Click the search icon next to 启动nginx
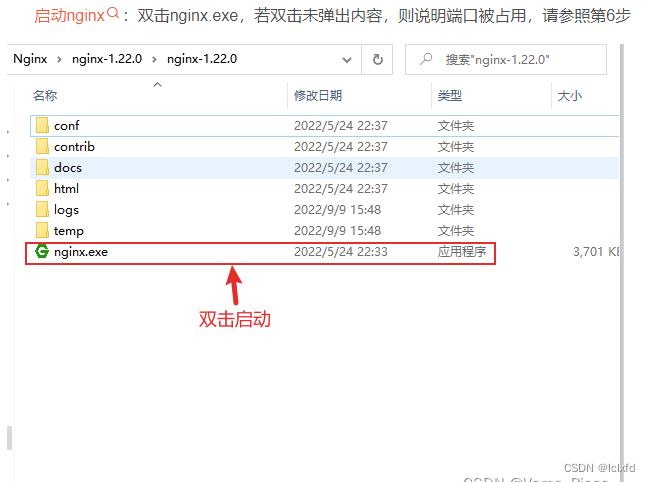The width and height of the screenshot is (650, 482). (x=113, y=14)
